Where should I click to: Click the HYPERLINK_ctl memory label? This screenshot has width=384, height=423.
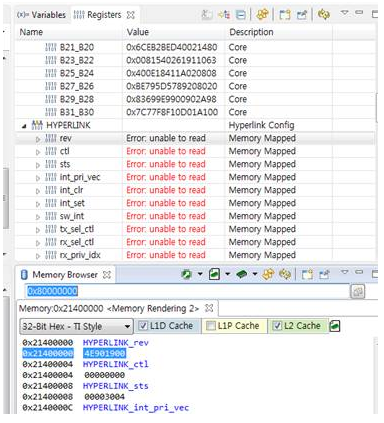(116, 364)
